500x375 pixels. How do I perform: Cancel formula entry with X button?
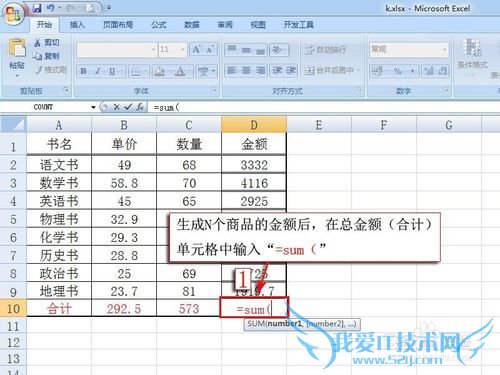[x=116, y=107]
